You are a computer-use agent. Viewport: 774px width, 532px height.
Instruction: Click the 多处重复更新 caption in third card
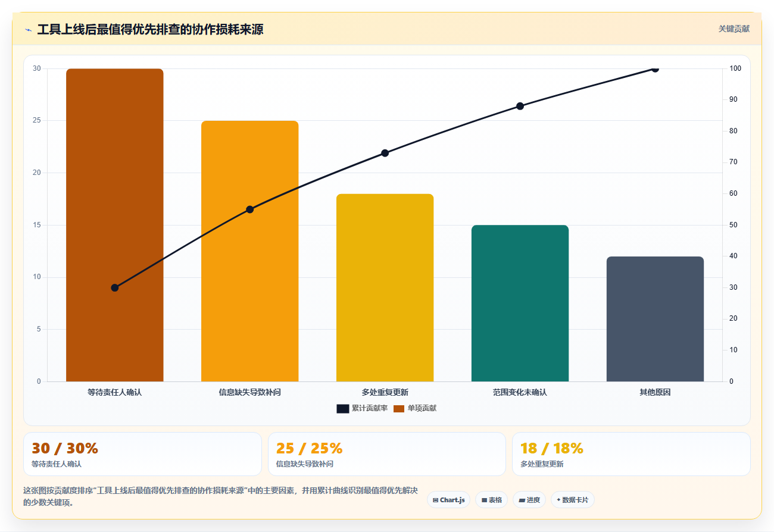coord(542,464)
